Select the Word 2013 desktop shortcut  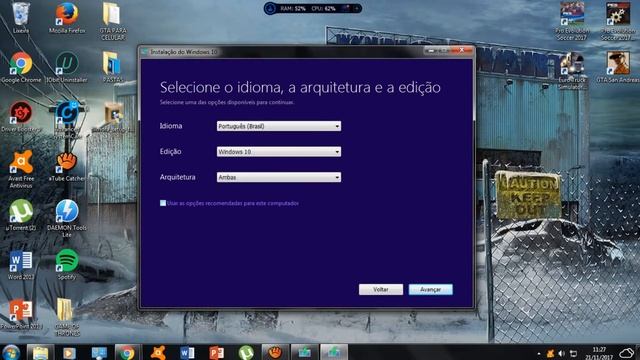click(21, 265)
